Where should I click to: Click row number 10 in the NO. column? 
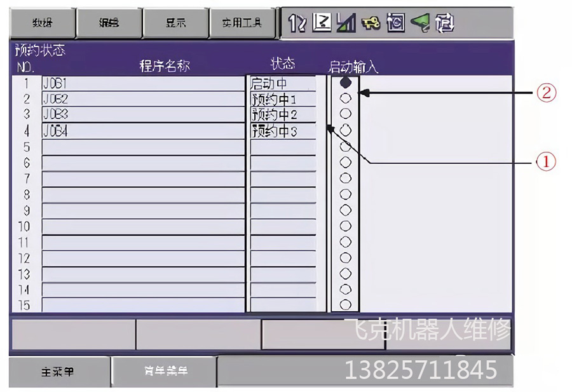[x=24, y=226]
